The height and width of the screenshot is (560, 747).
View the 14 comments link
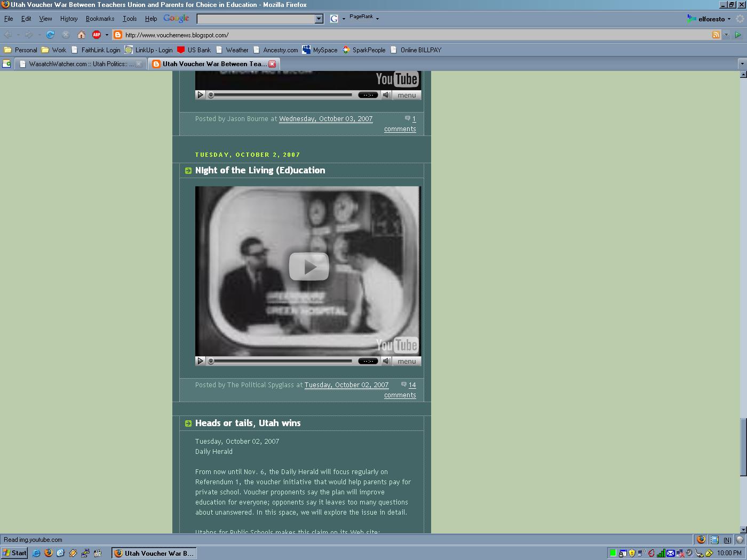(401, 390)
